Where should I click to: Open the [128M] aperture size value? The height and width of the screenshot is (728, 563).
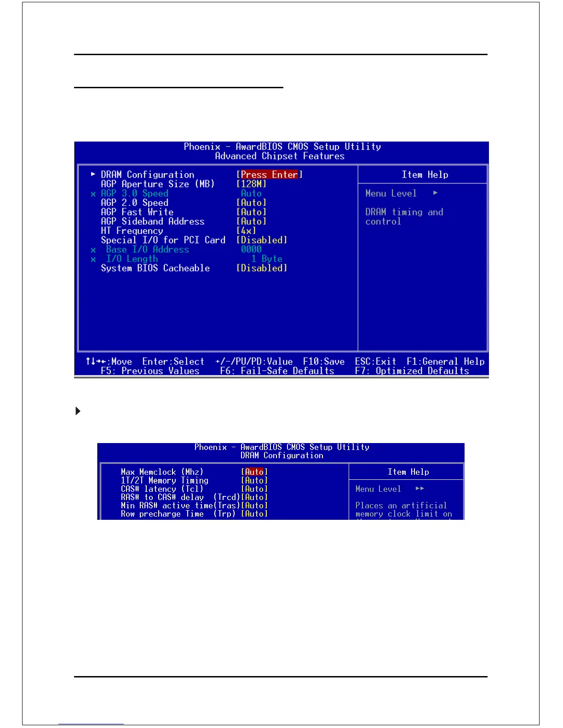click(252, 184)
